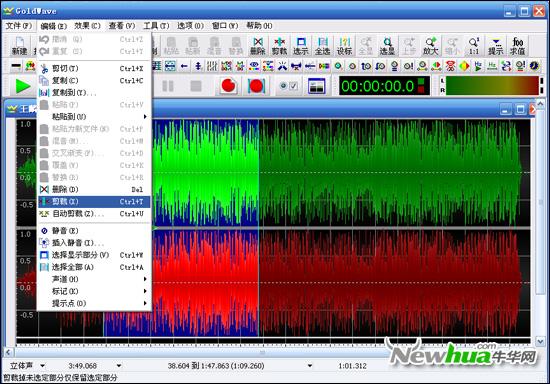Open the 查看(V) menu
The image size is (550, 384).
[122, 26]
